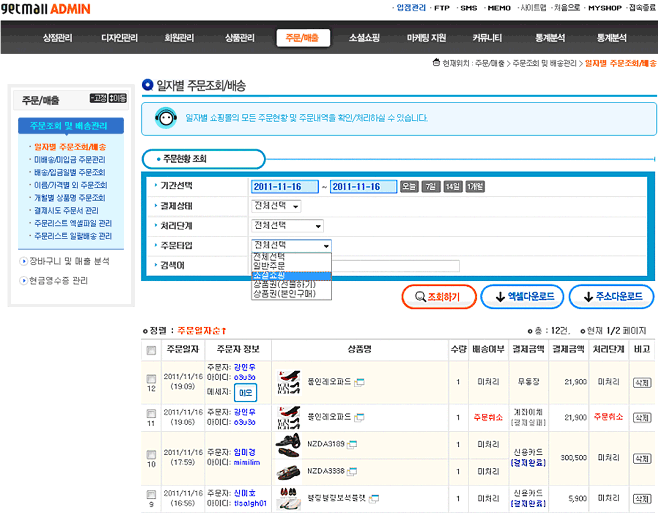Open the 결제상태 dropdown

(x=276, y=206)
